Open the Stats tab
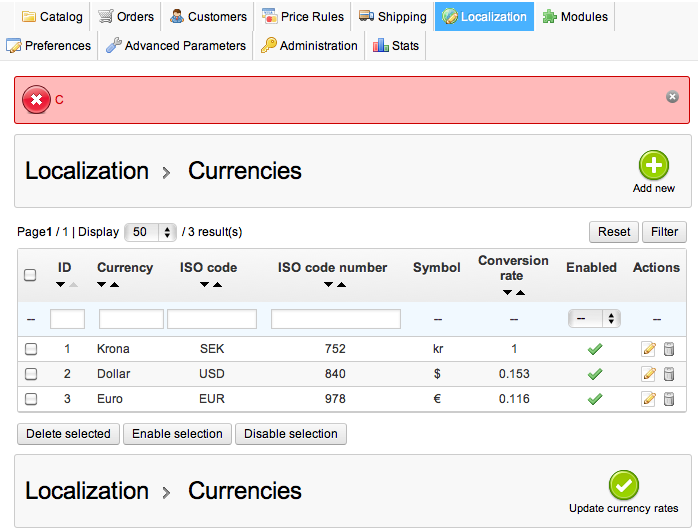 click(x=396, y=45)
